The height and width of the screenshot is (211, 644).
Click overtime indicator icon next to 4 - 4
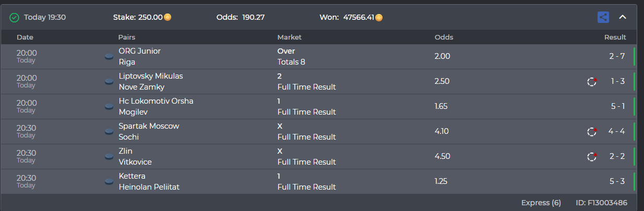point(592,131)
